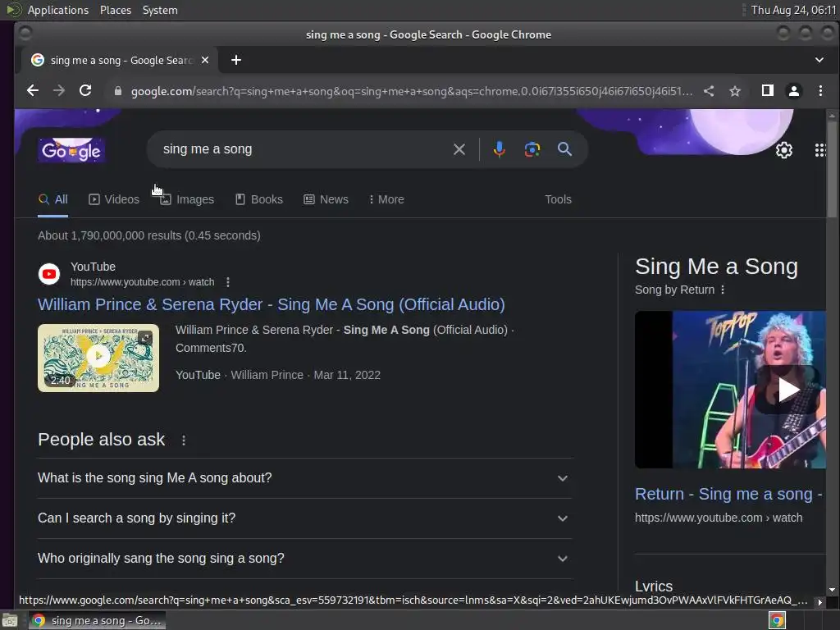The width and height of the screenshot is (840, 630).
Task: Switch to the Books tab
Action: (258, 199)
